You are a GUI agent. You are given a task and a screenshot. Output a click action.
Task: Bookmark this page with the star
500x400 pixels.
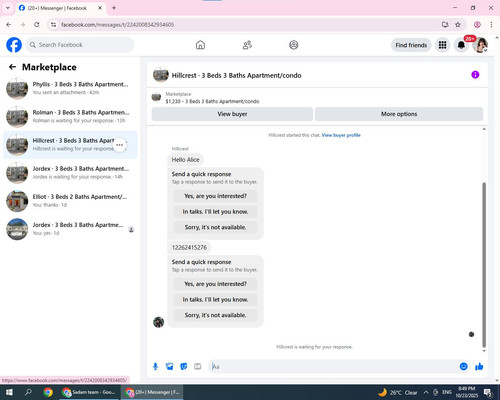pyautogui.click(x=458, y=25)
